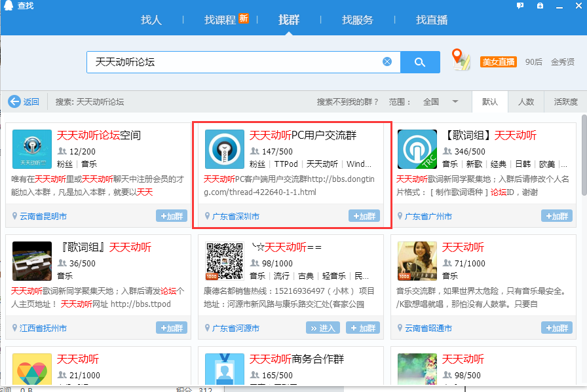Click the 轻音乐 tag in ☆天天动听== card

tap(334, 276)
